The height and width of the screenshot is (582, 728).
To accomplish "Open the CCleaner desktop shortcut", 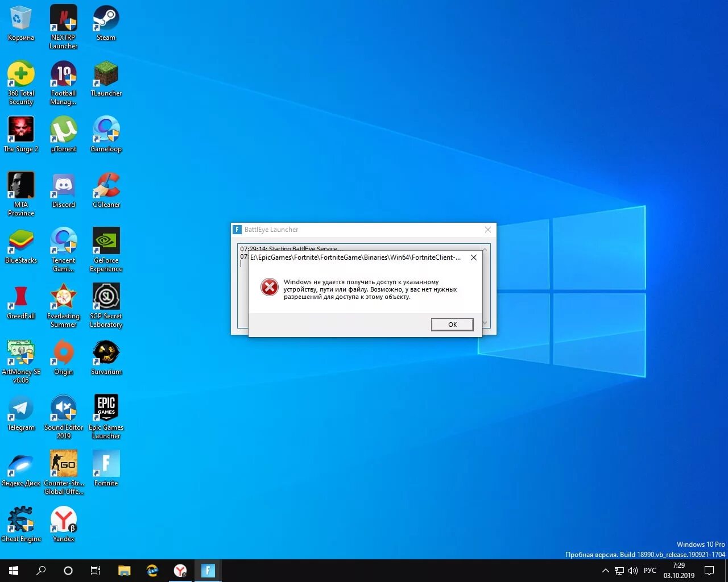I will tap(106, 190).
